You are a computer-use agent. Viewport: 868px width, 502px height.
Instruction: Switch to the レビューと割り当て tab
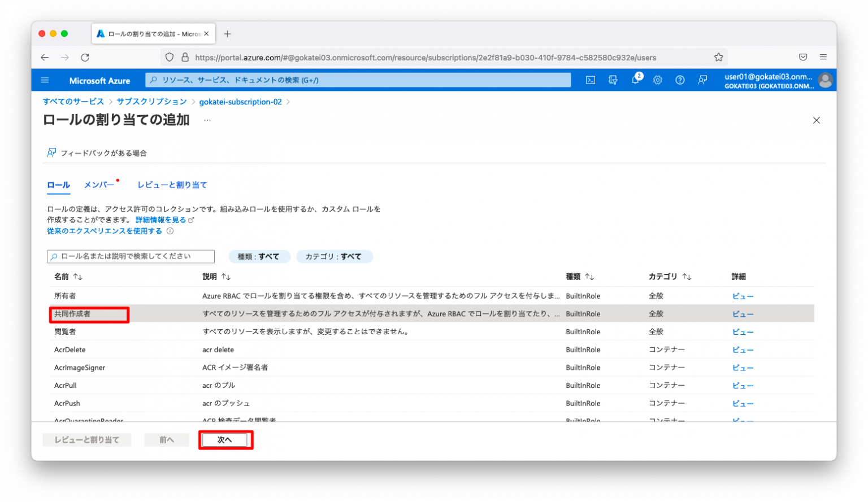172,185
